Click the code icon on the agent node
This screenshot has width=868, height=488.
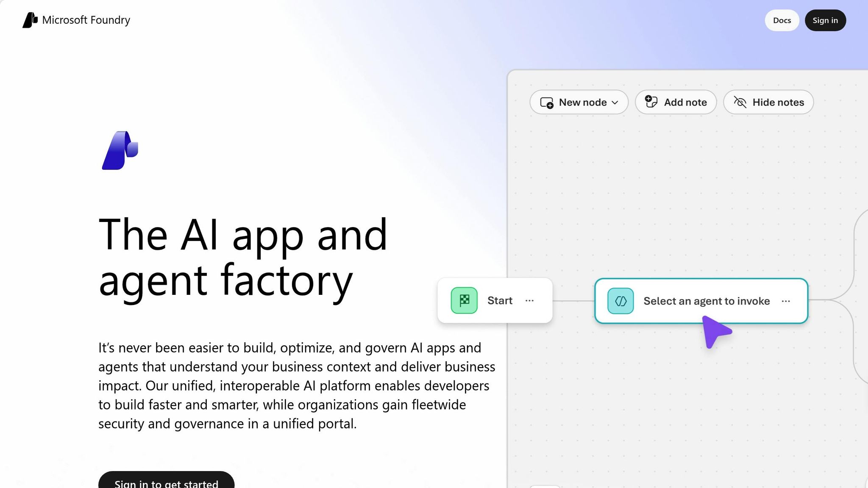[620, 301]
